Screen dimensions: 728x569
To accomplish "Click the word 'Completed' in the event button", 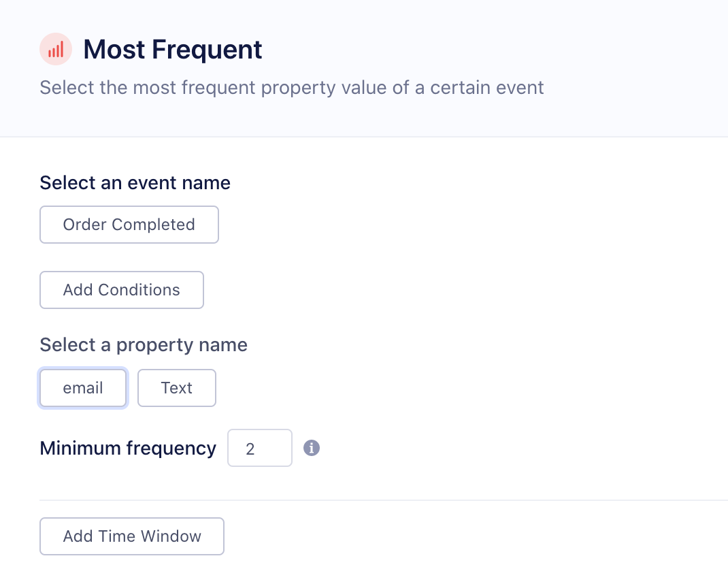I will 153,225.
